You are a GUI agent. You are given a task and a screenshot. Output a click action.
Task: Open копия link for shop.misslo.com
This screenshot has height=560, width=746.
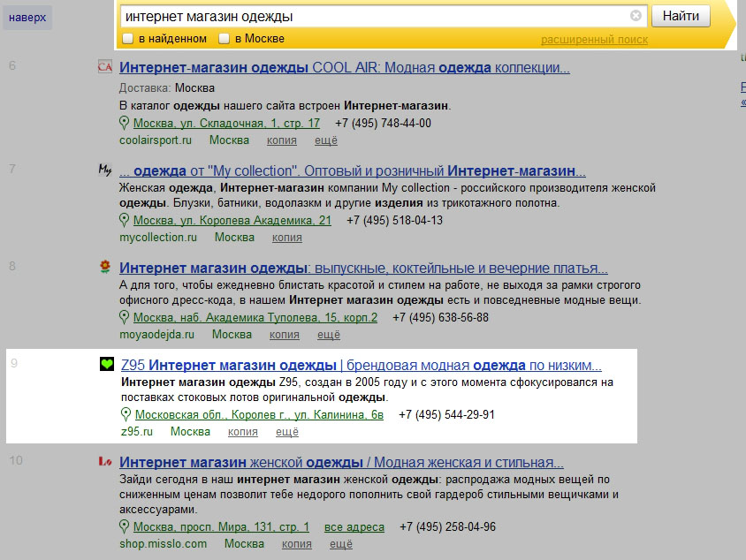(297, 544)
